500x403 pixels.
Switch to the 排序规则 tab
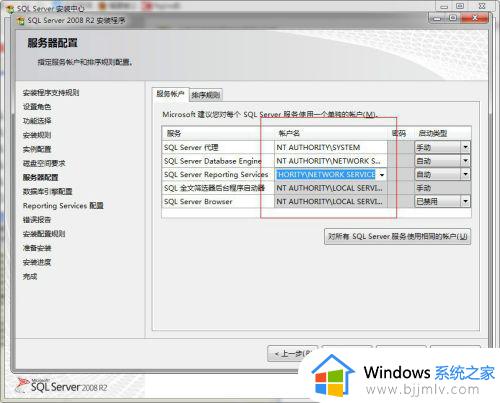pyautogui.click(x=206, y=95)
